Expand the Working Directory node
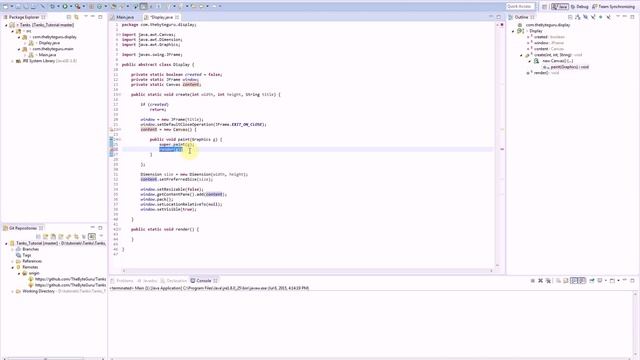Image resolution: width=640 pixels, height=360 pixels. (x=13, y=291)
